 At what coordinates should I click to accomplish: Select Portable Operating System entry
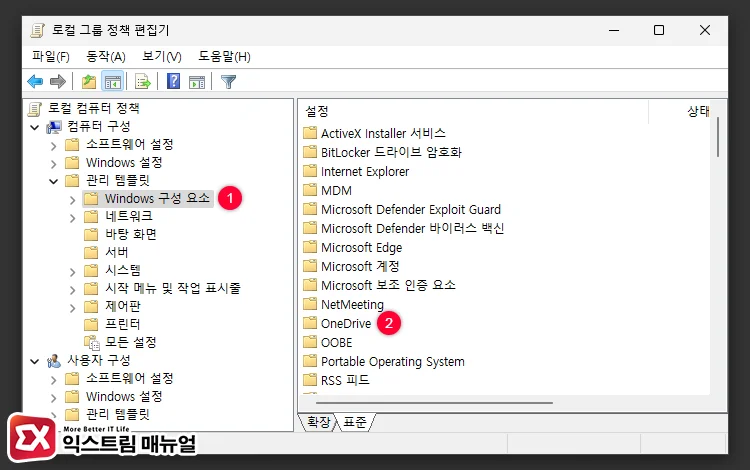[x=393, y=361]
